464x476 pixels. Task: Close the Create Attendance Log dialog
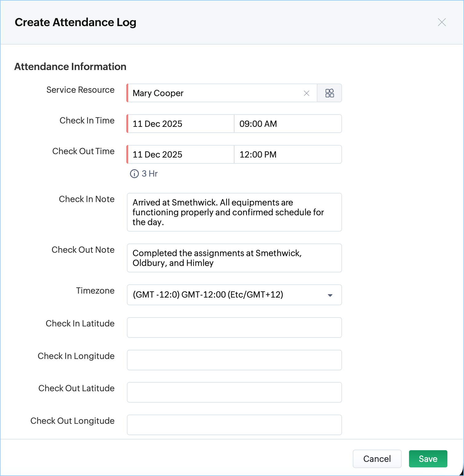[442, 22]
